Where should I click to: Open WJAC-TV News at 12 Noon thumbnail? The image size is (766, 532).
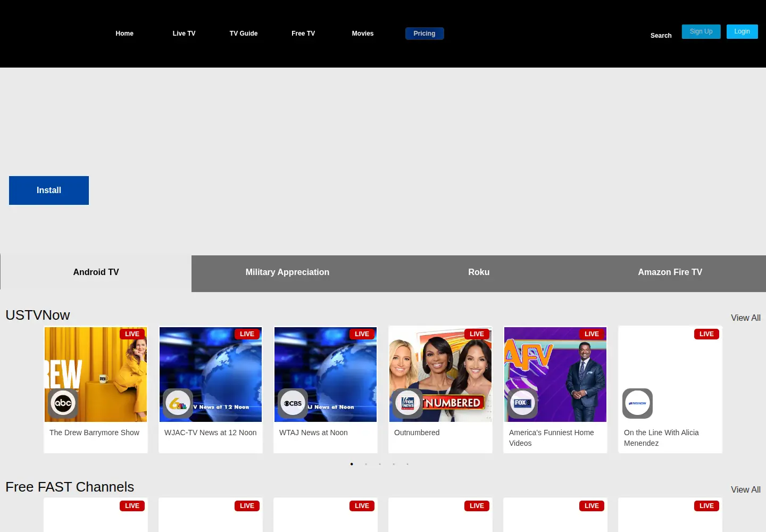point(211,375)
